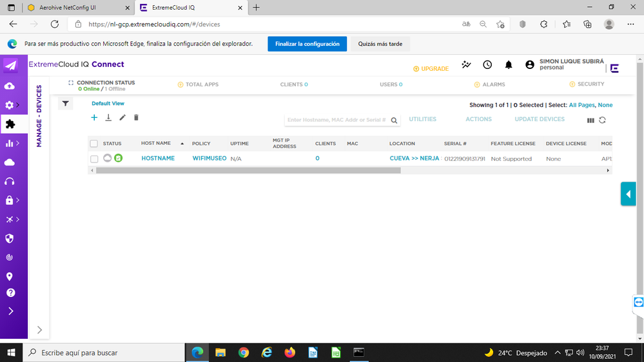Open the column picker icon
Image resolution: width=644 pixels, height=362 pixels.
click(590, 120)
